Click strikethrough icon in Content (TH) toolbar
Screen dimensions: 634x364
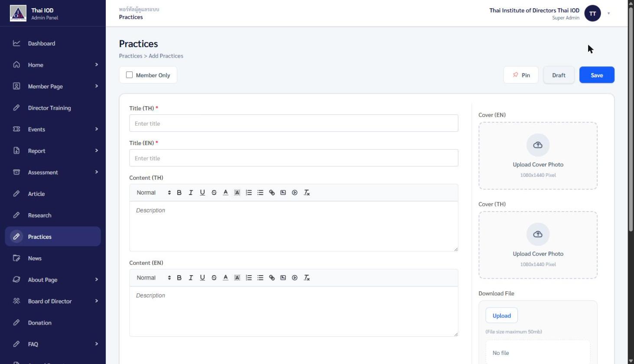214,192
